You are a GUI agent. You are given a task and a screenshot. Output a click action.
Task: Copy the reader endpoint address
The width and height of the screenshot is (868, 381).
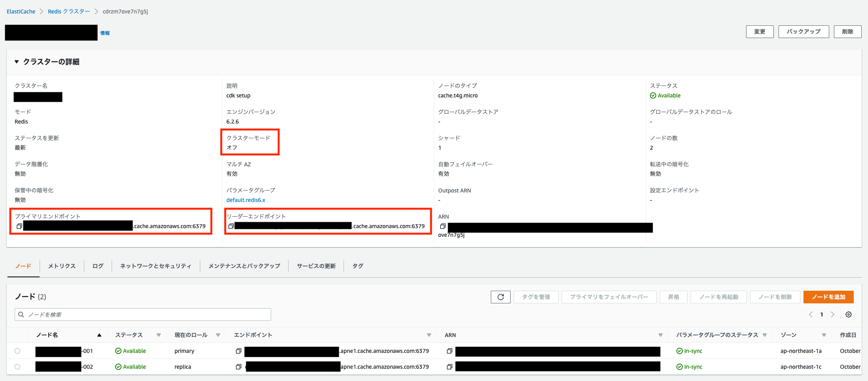[231, 226]
